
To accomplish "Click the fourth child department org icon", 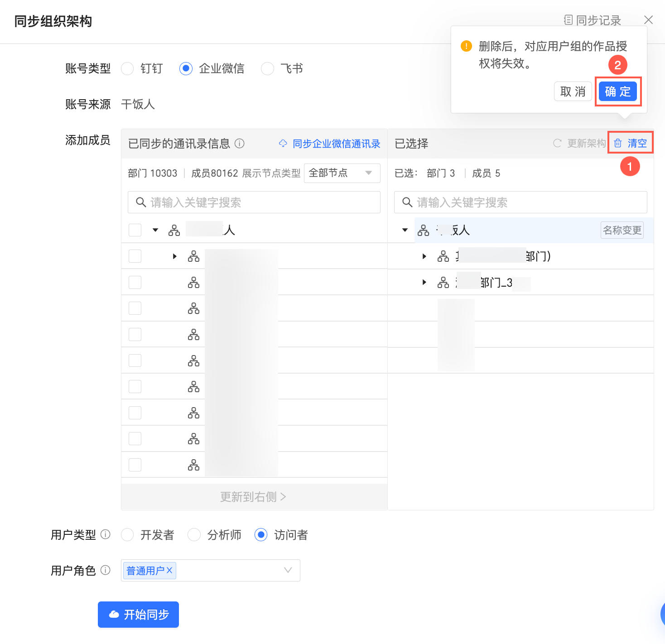I will point(194,335).
